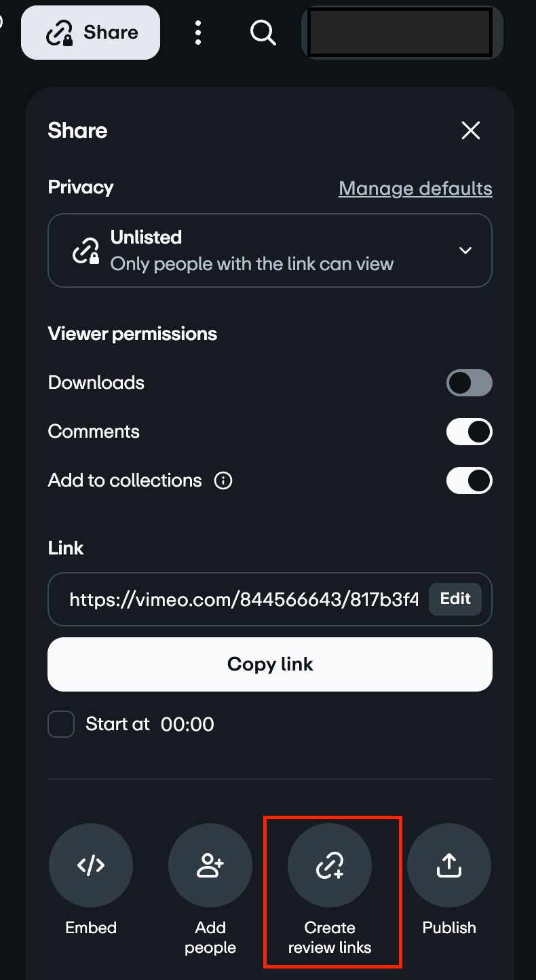
Task: Open the Unlisted privacy dropdown
Action: point(270,250)
